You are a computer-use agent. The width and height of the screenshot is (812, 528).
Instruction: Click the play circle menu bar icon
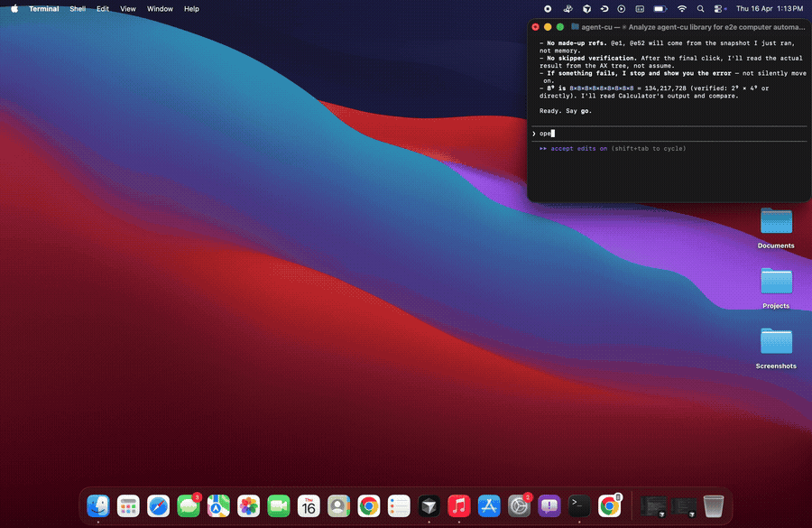622,9
